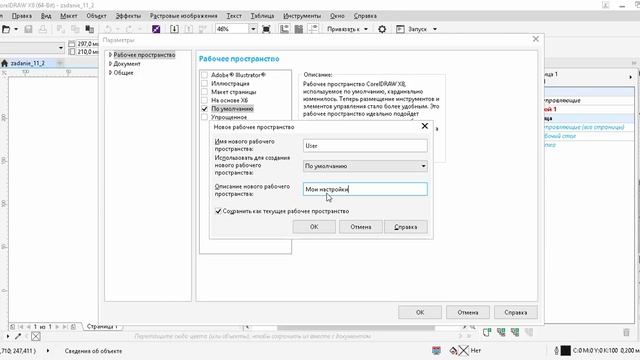Expand the arrow next to cursor coordinates
This screenshot has width=640, height=360.
[x=48, y=351]
